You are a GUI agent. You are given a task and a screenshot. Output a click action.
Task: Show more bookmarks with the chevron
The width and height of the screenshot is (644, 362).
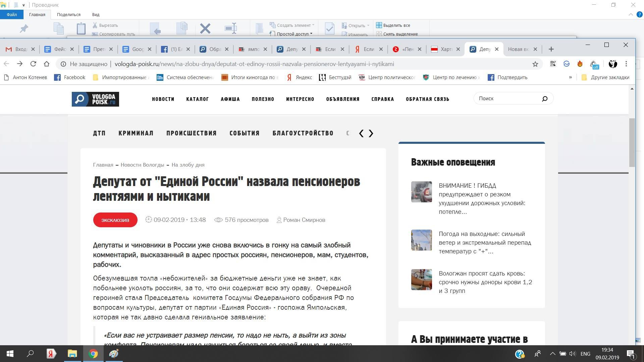tap(570, 77)
